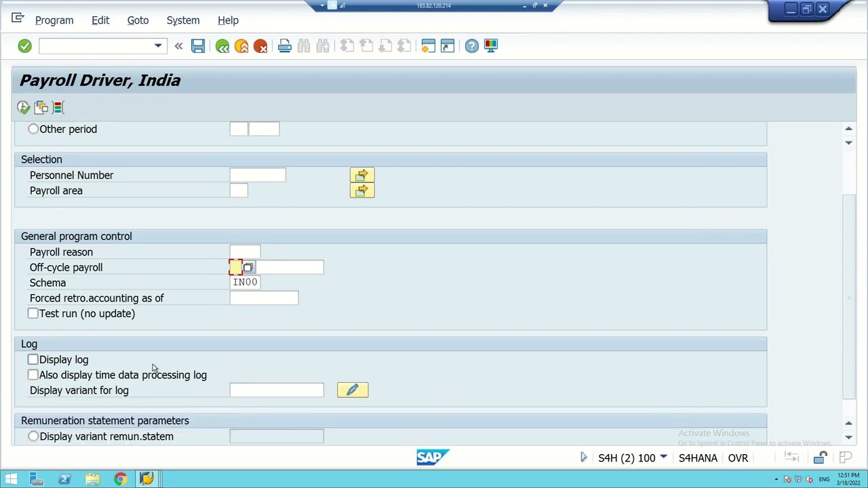Screen dimensions: 868x488
Task: Open Customize Local Layout monitor icon
Action: 491,45
